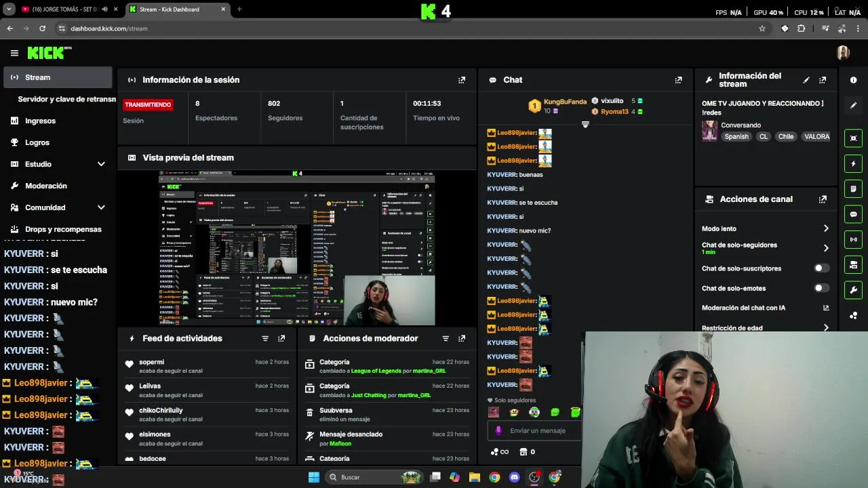Pop out the Feed de actividades panel
The width and height of the screenshot is (868, 488).
click(281, 338)
